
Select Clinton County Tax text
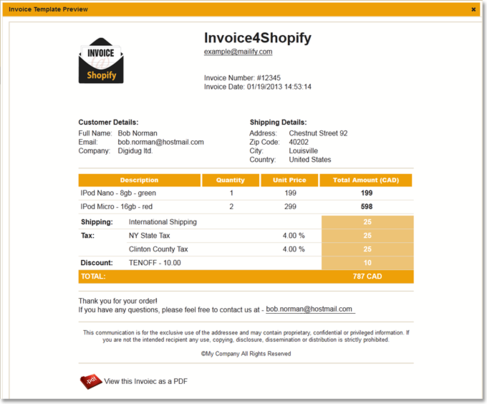pyautogui.click(x=158, y=249)
